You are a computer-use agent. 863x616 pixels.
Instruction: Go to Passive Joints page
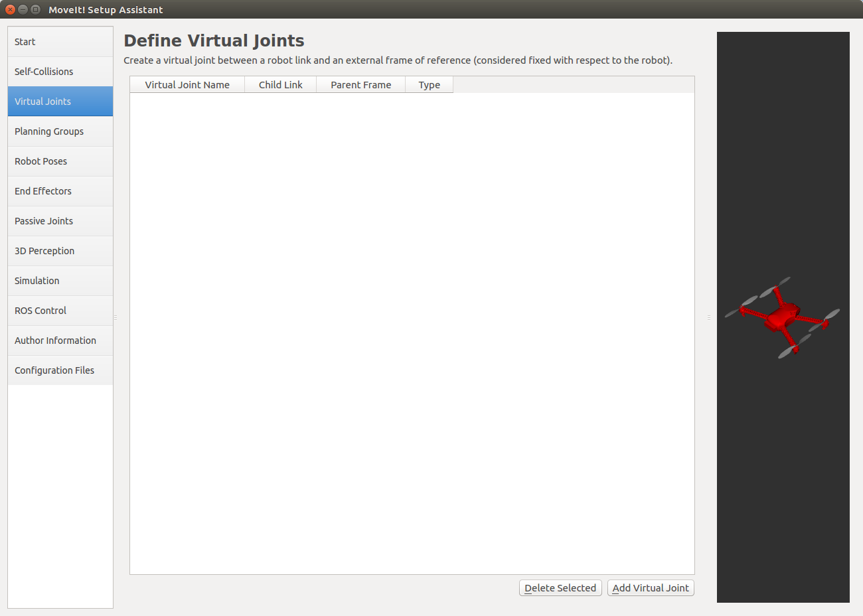(60, 221)
